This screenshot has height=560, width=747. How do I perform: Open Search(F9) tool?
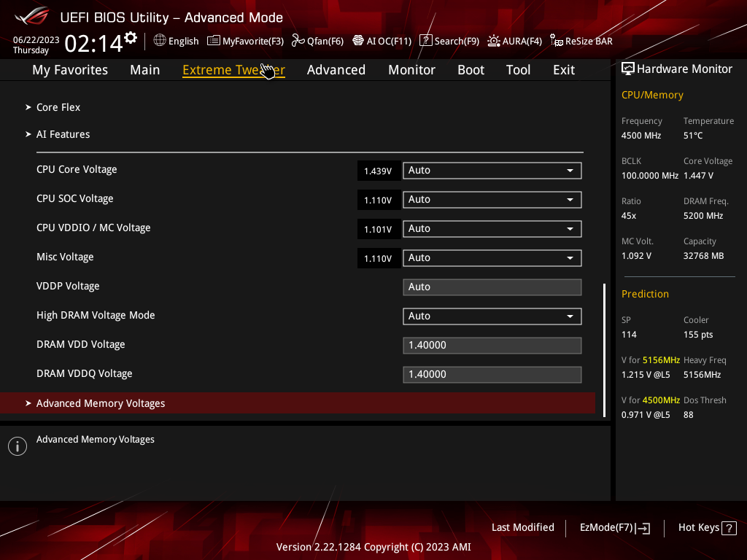449,41
